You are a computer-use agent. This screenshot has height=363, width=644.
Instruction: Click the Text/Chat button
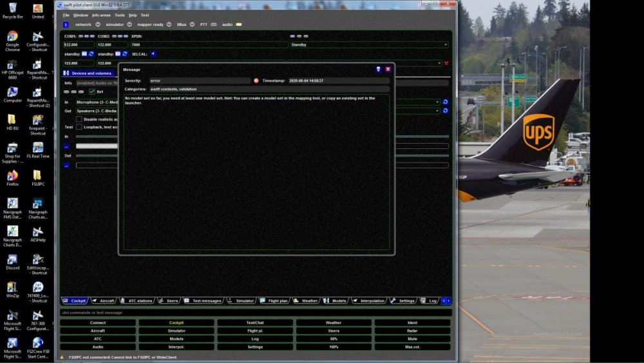coord(255,323)
